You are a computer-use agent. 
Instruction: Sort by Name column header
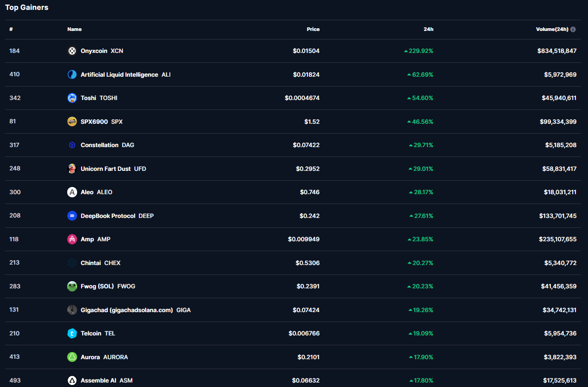point(74,29)
